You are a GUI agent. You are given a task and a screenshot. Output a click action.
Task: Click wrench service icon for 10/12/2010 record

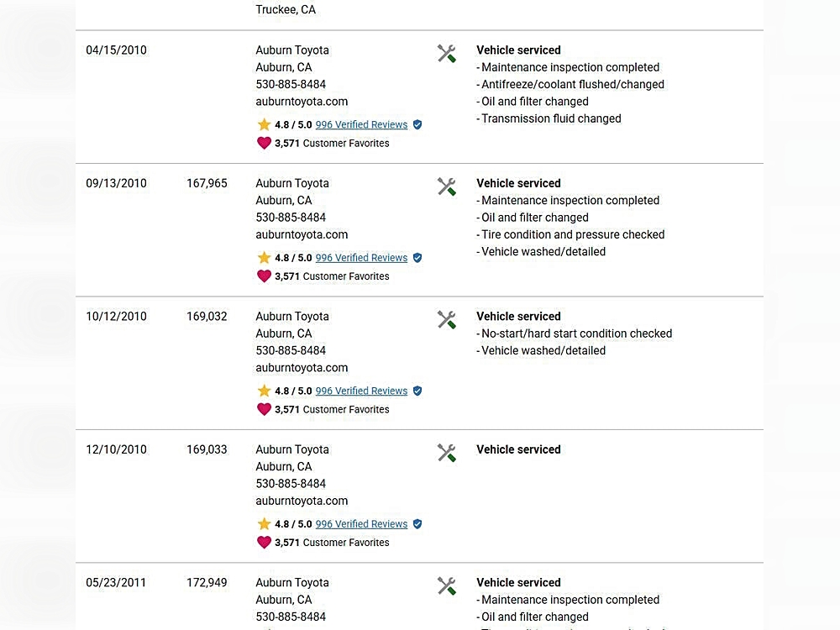tap(447, 320)
